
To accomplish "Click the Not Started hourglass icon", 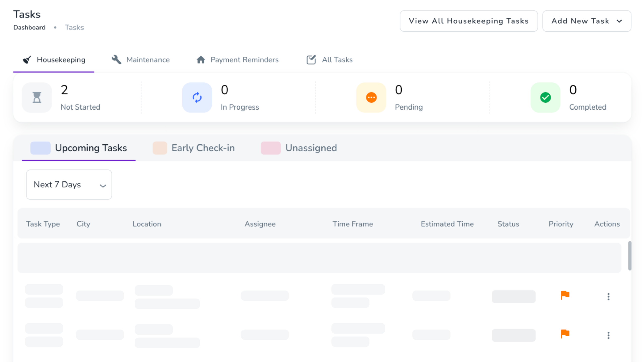I will (x=37, y=97).
